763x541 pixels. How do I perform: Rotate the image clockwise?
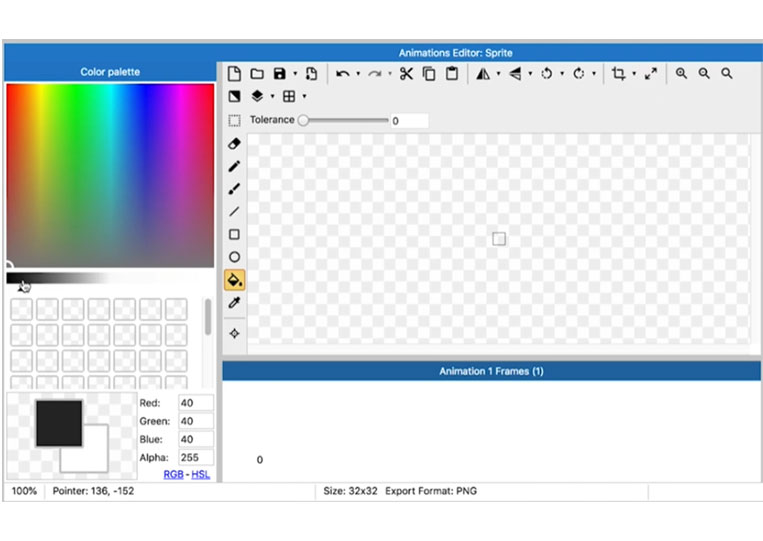pyautogui.click(x=579, y=73)
